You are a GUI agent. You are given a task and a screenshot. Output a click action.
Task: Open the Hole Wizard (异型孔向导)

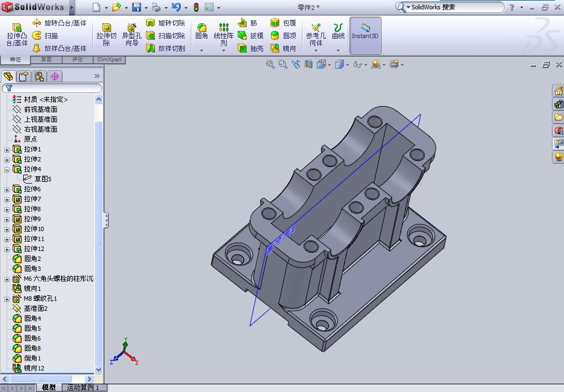[132, 35]
